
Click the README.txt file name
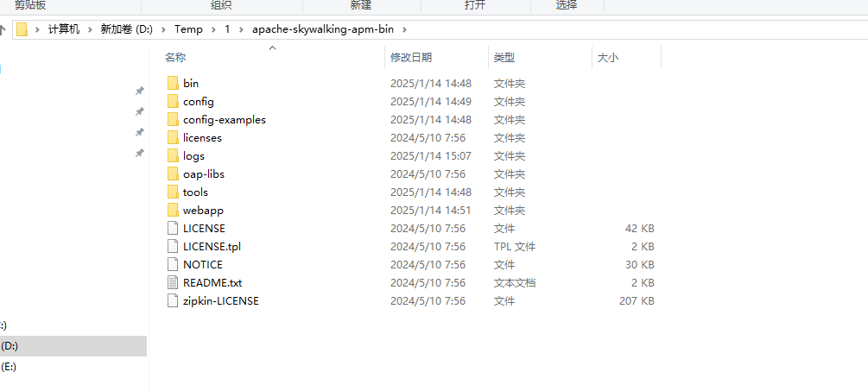(212, 283)
